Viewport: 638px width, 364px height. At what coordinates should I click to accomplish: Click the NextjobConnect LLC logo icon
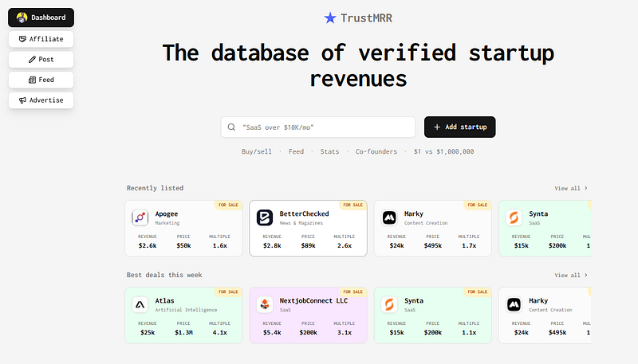pos(265,304)
